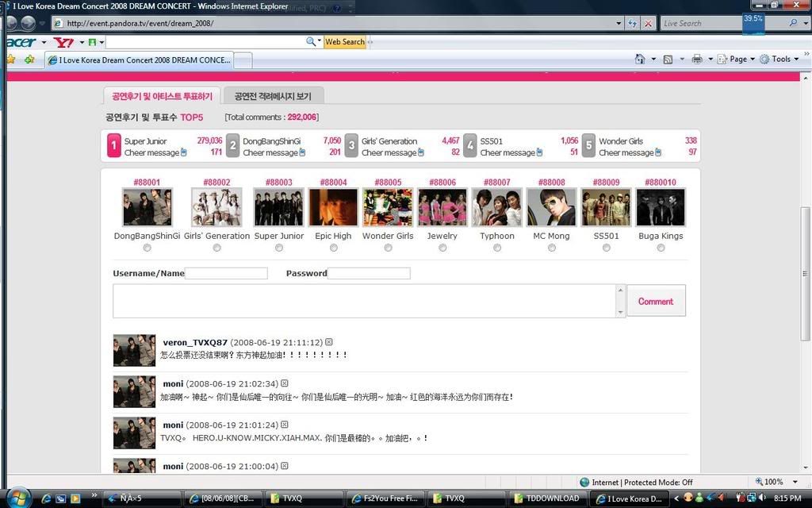812x508 pixels.
Task: Open the Home page icon
Action: click(x=640, y=59)
